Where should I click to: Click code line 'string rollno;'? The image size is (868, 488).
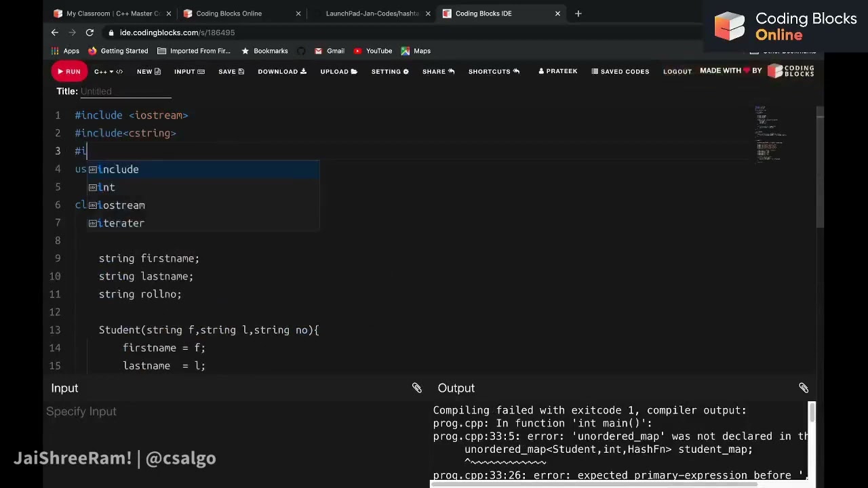pos(140,294)
